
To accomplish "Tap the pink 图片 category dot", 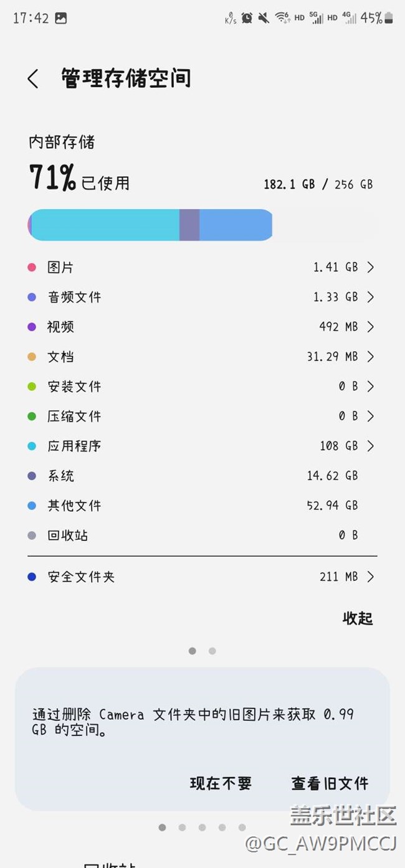I will pos(32,268).
